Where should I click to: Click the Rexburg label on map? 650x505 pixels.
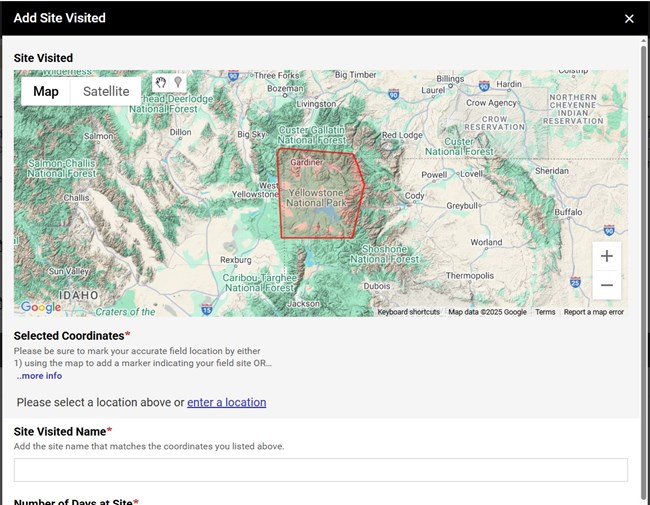pos(235,260)
